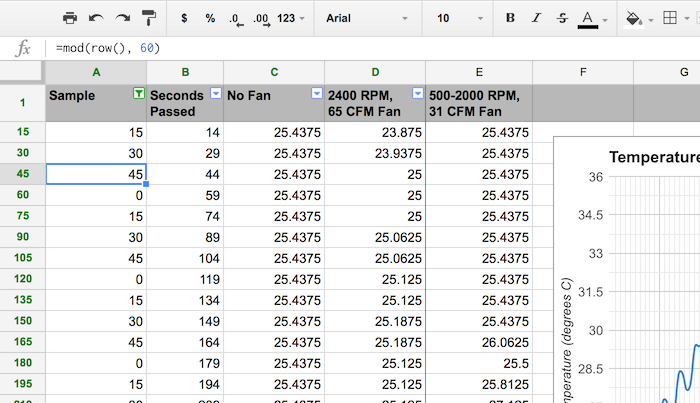Click the 'Seconds Passed' header cell

pos(185,103)
